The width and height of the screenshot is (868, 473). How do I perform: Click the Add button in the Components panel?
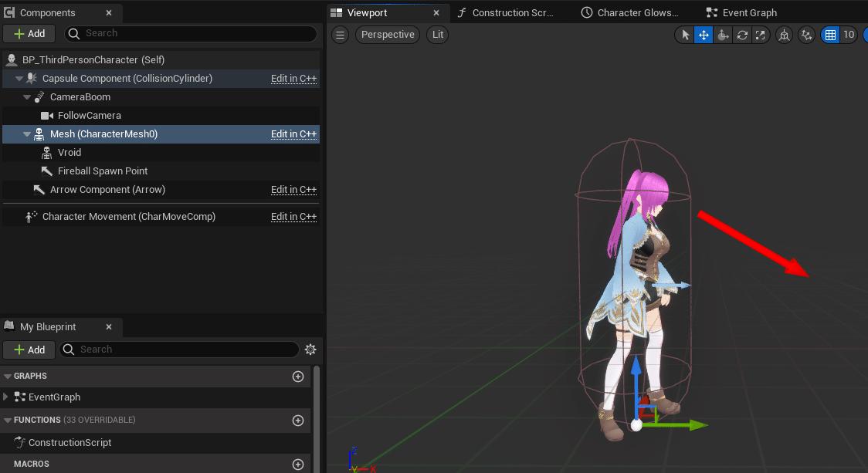pos(29,33)
